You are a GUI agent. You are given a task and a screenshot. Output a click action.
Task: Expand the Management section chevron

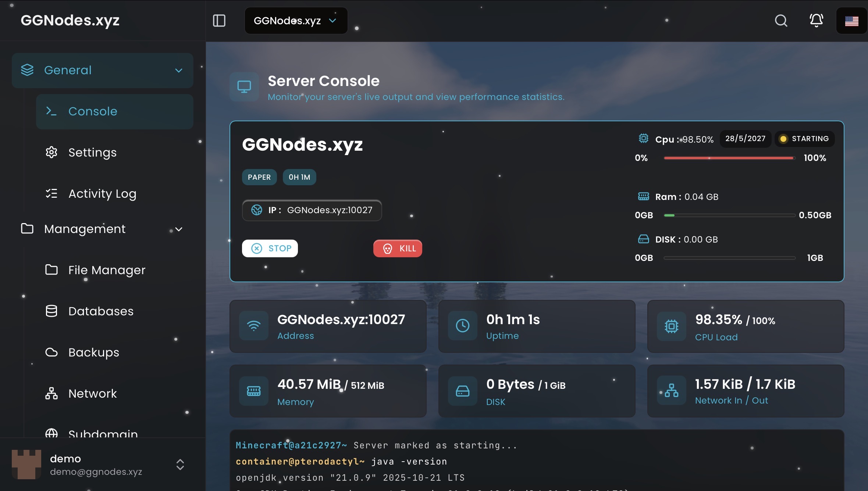point(179,229)
